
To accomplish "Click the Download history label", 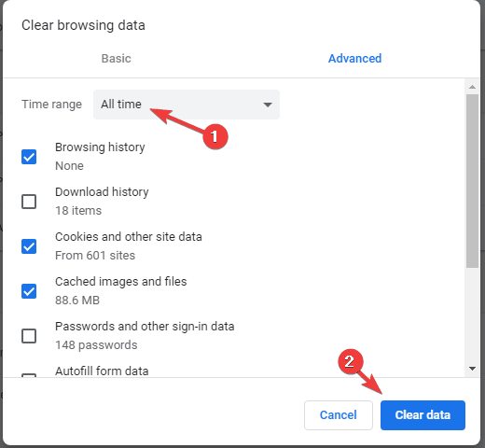I will click(x=102, y=192).
